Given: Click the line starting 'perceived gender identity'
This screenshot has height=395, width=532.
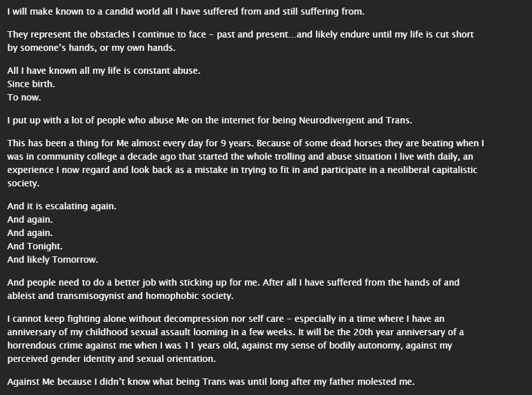Looking at the screenshot, I should [x=112, y=359].
